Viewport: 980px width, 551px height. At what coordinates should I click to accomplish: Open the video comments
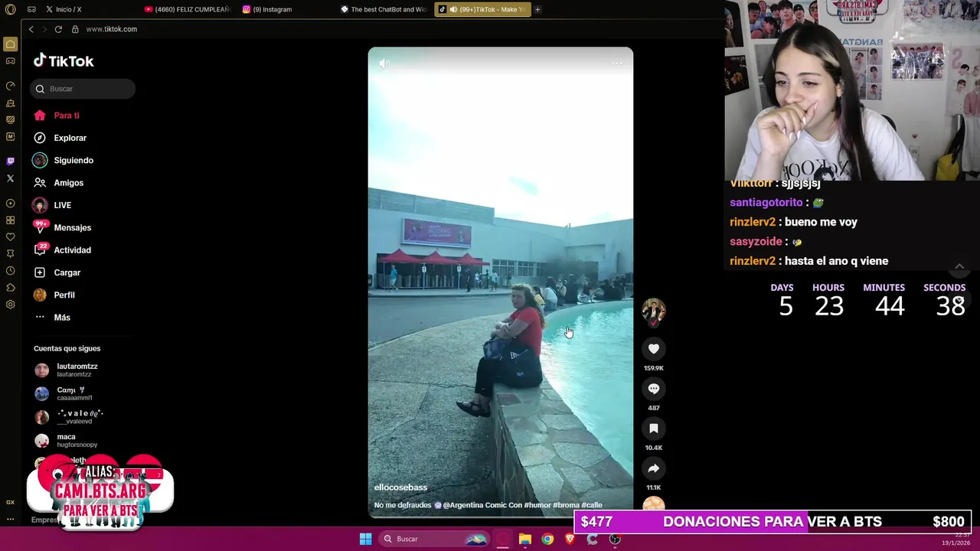[654, 389]
